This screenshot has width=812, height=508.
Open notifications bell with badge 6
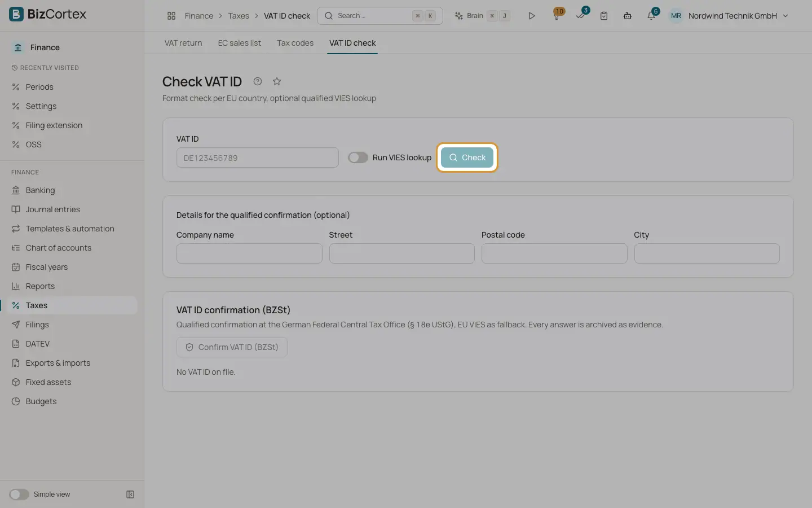click(x=652, y=15)
